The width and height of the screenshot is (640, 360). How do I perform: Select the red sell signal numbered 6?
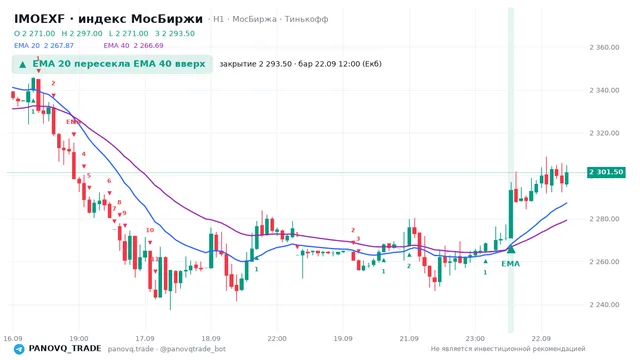[x=109, y=181]
